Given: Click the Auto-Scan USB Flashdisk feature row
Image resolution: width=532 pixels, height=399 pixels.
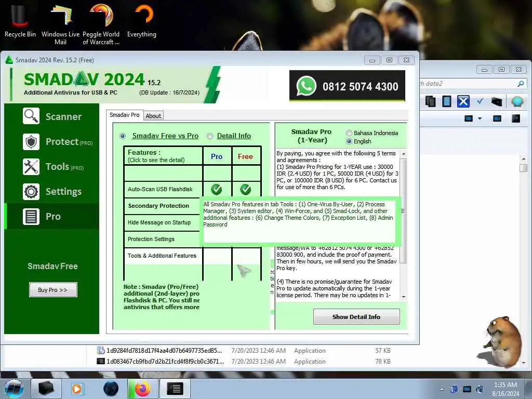Looking at the screenshot, I should pyautogui.click(x=163, y=189).
